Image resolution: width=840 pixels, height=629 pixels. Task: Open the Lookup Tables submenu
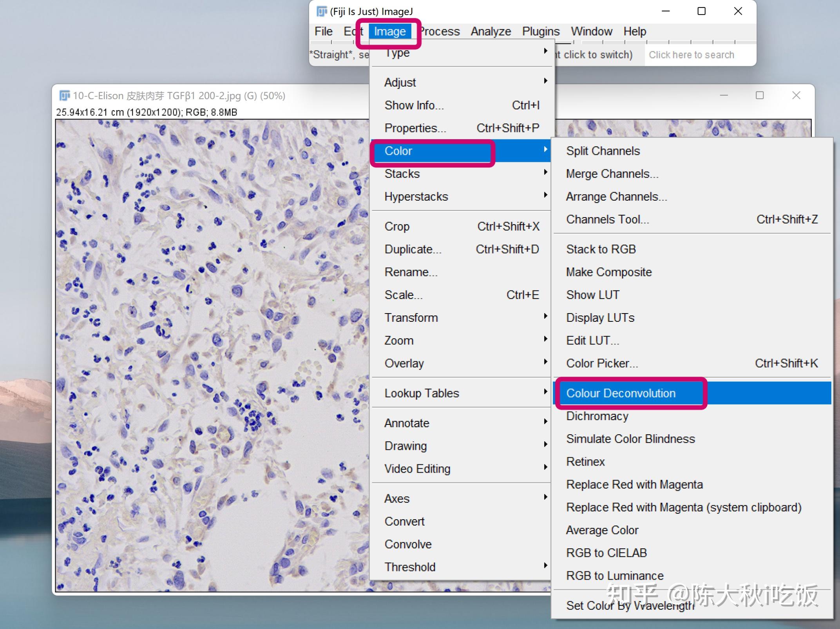click(422, 393)
